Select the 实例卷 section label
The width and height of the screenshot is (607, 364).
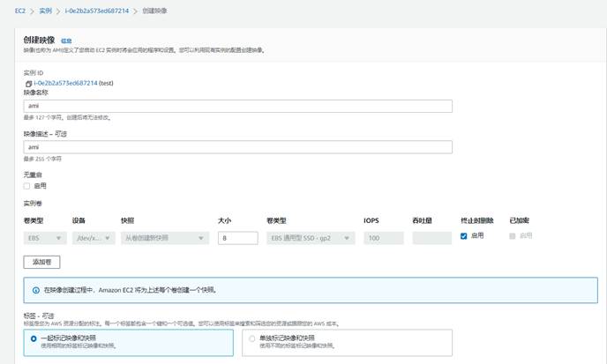[33, 204]
